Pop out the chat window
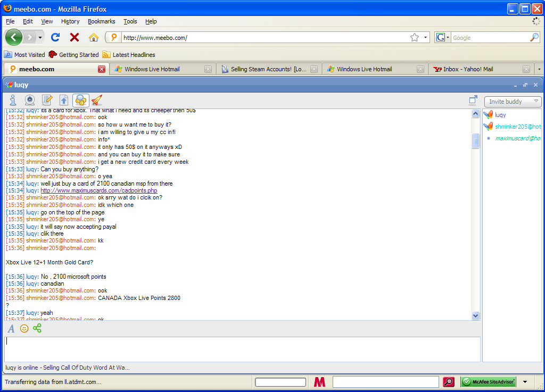The width and height of the screenshot is (545, 392). click(x=473, y=99)
